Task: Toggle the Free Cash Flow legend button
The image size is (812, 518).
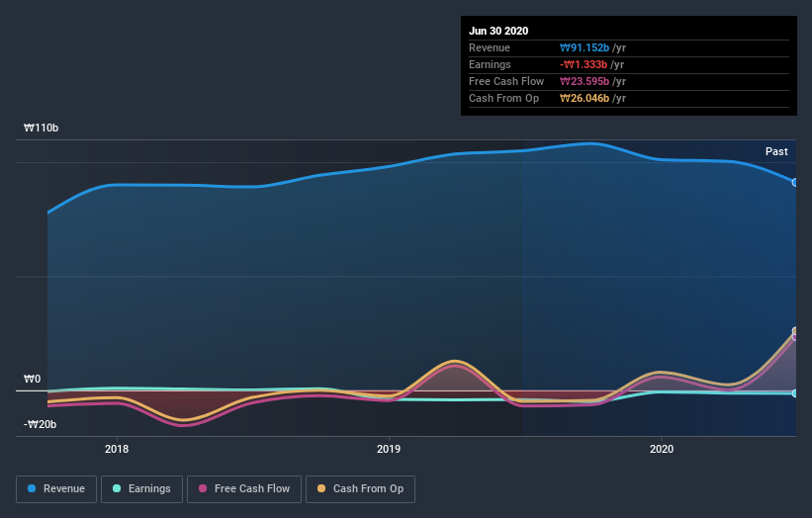Action: (x=244, y=489)
